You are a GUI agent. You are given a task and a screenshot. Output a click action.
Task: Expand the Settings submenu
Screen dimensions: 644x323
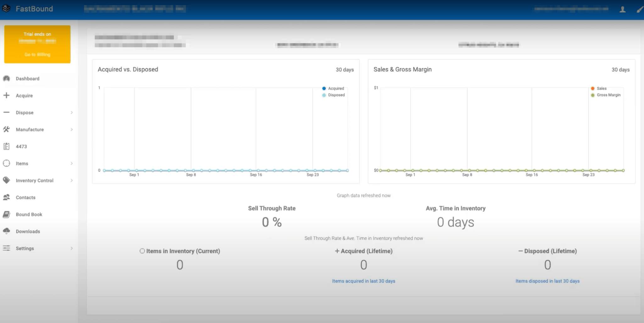pyautogui.click(x=72, y=248)
